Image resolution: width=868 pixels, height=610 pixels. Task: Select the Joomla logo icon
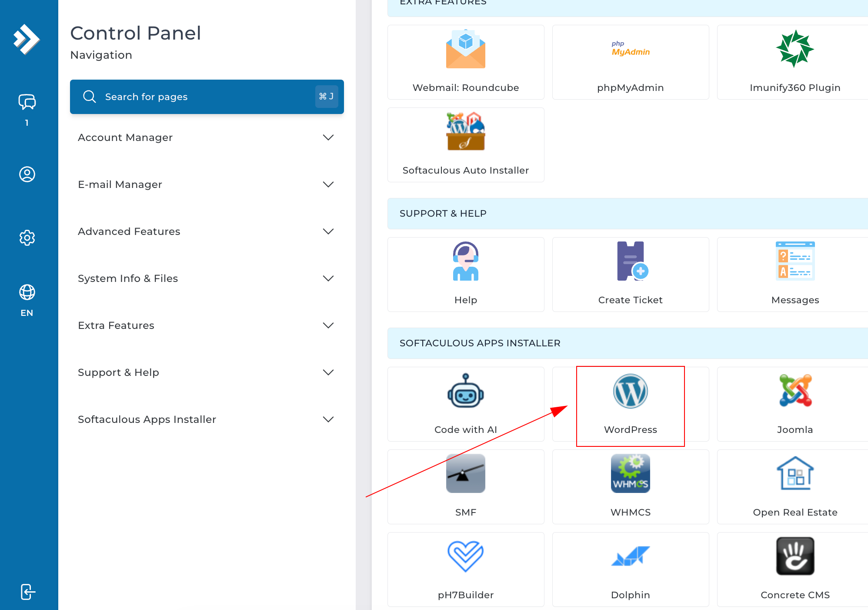(795, 391)
